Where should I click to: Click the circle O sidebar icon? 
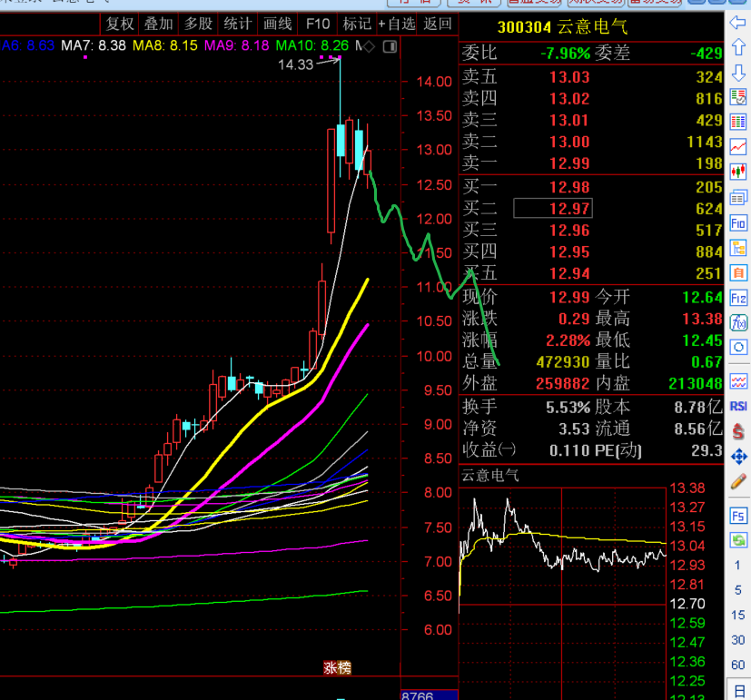coord(738,347)
